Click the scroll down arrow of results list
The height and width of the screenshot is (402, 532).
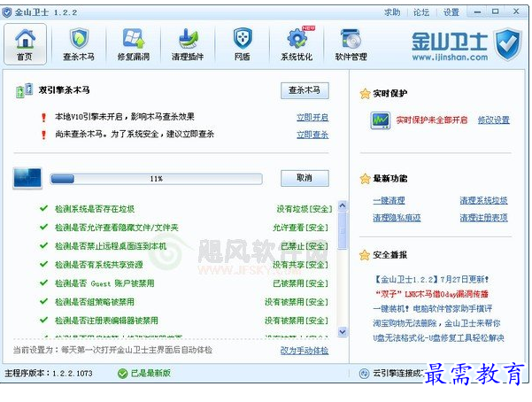[343, 332]
